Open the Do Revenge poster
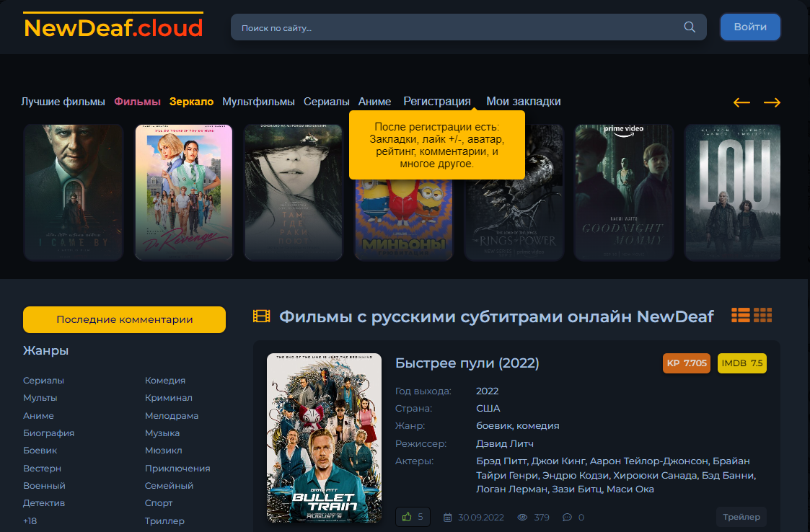The height and width of the screenshot is (532, 810). click(x=184, y=192)
